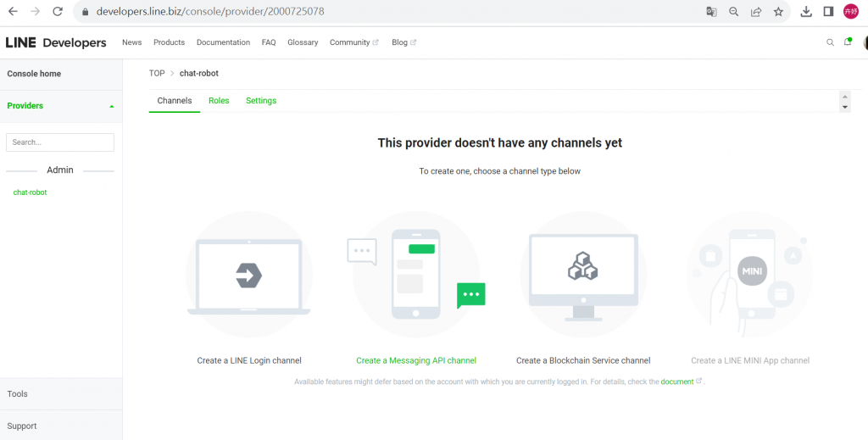Screen dimensions: 868x440
Task: Click the browser forward arrow
Action: click(x=36, y=11)
